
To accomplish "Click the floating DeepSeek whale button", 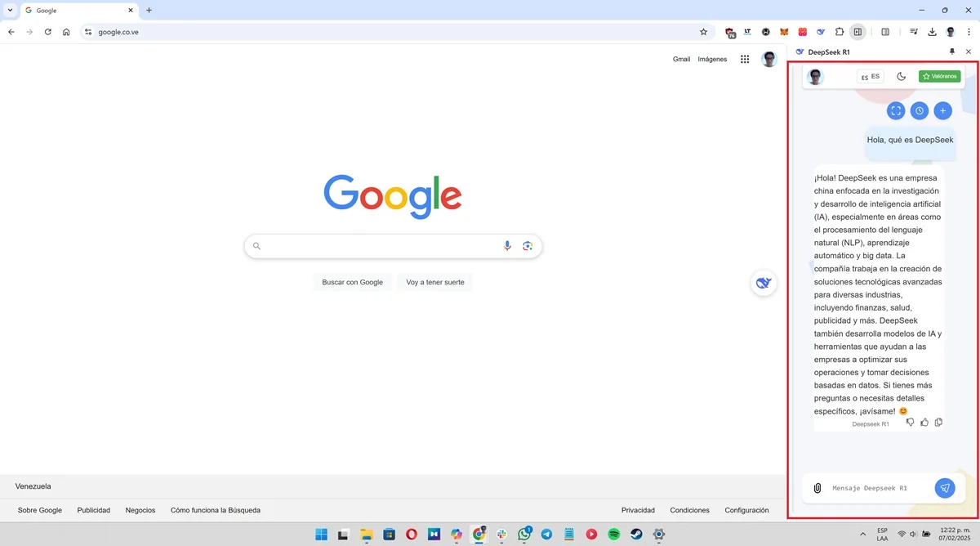I will click(764, 283).
